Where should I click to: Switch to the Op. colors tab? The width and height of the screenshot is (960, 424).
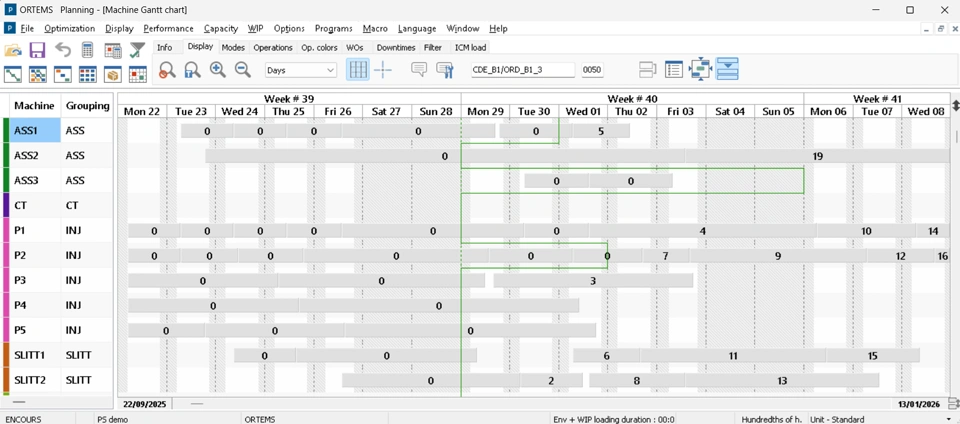(320, 47)
